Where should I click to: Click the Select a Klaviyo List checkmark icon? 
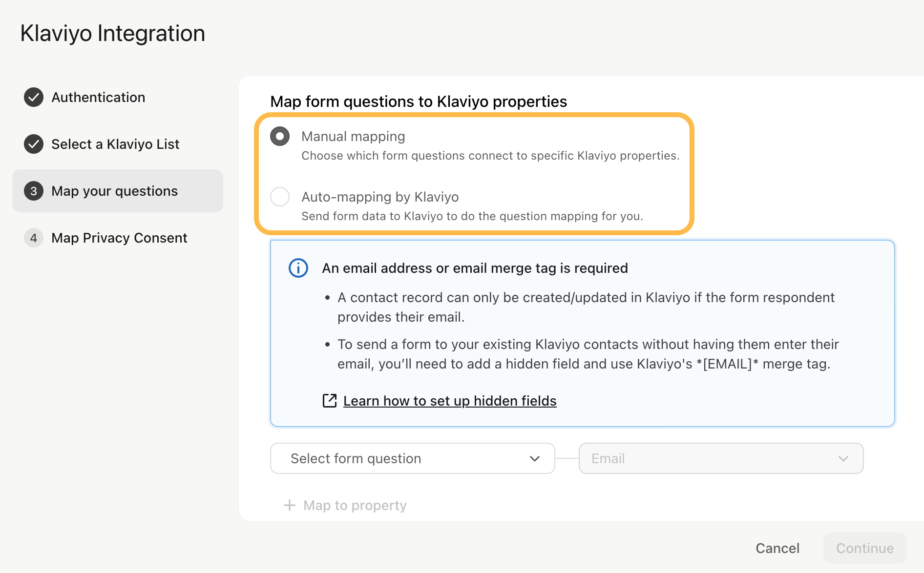[34, 144]
